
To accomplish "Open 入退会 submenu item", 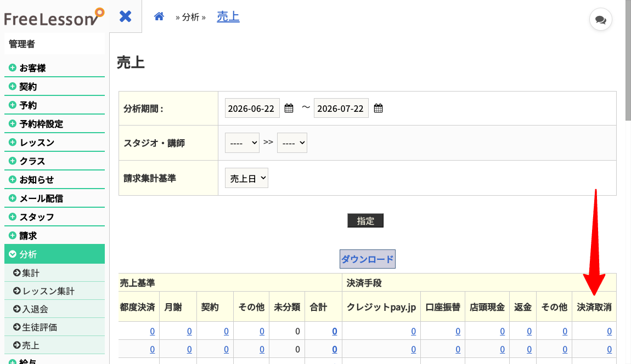I will pyautogui.click(x=54, y=309).
